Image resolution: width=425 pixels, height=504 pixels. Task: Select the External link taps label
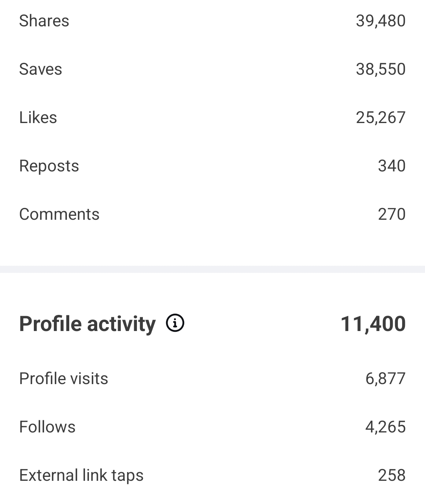[81, 475]
